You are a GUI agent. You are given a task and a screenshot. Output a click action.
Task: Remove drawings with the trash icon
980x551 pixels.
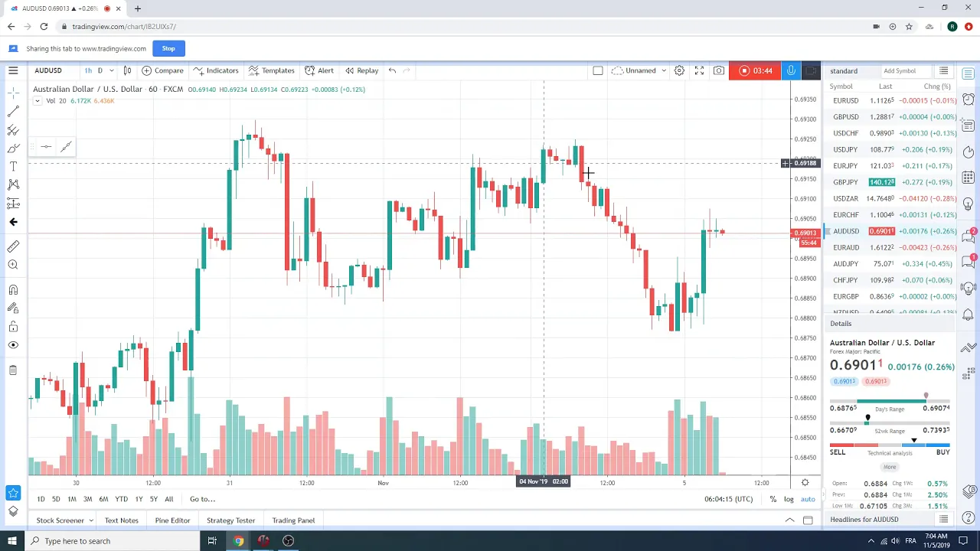pyautogui.click(x=13, y=370)
